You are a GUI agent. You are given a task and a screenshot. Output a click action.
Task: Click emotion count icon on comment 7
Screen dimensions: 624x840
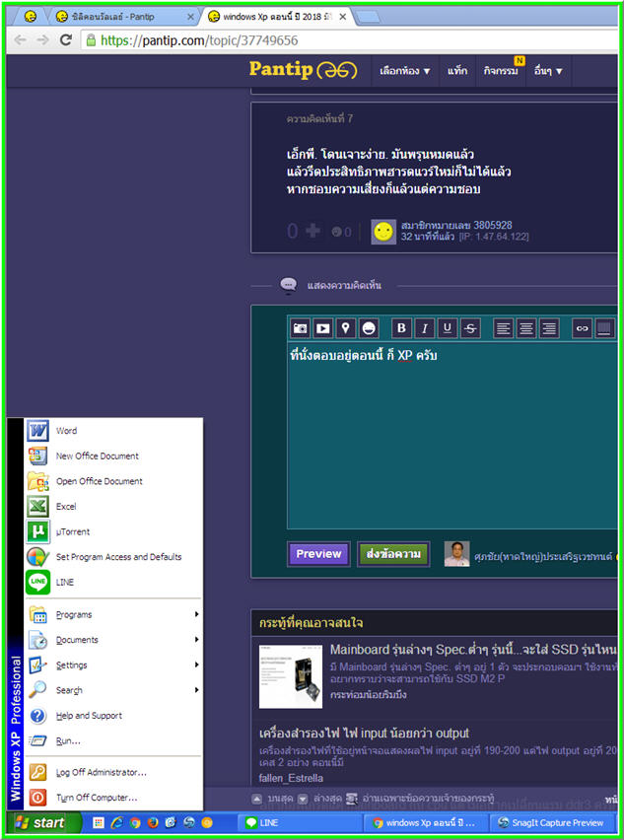coord(337,232)
